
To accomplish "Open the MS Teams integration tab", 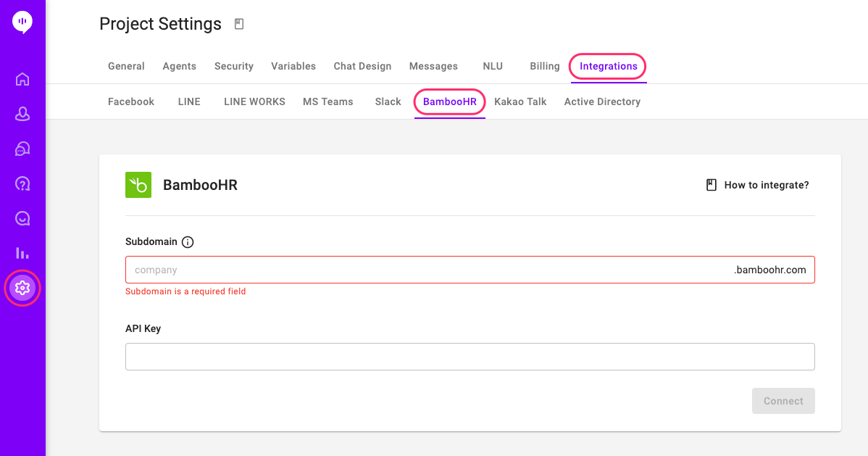I will click(x=327, y=102).
